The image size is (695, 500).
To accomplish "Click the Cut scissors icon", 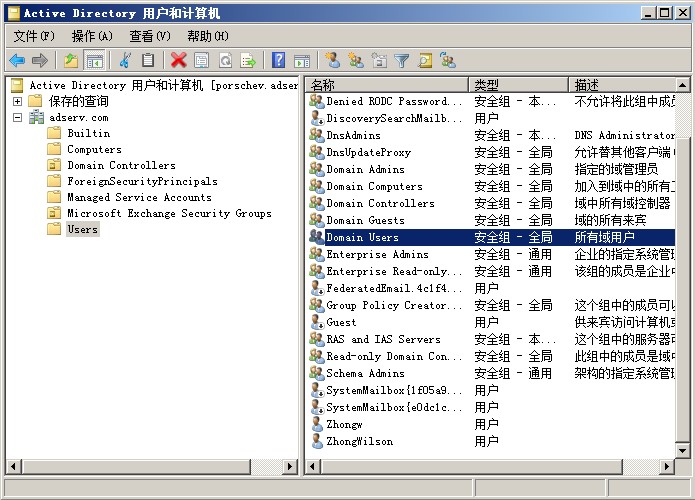I will tap(125, 60).
